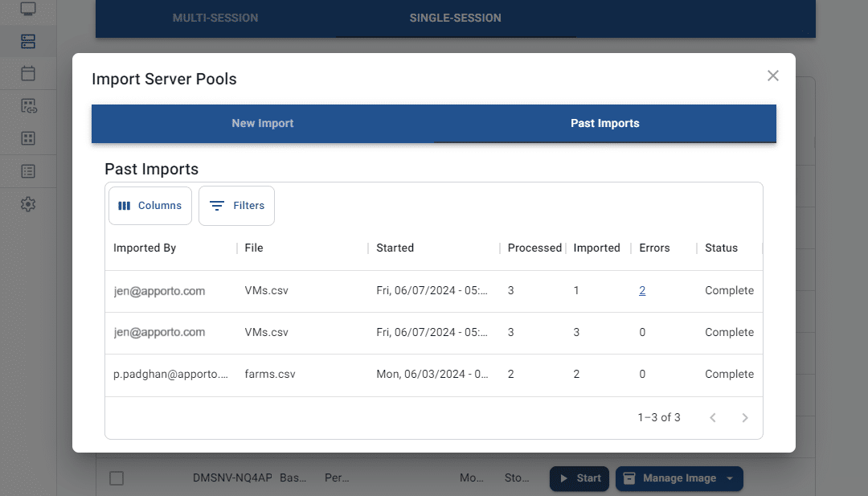Open the Columns selector button
Viewport: 868px width, 496px height.
coord(150,206)
